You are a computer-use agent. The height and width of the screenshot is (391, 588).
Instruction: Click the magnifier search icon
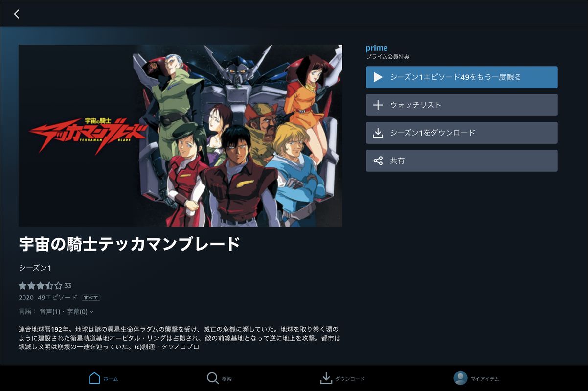[x=212, y=378]
